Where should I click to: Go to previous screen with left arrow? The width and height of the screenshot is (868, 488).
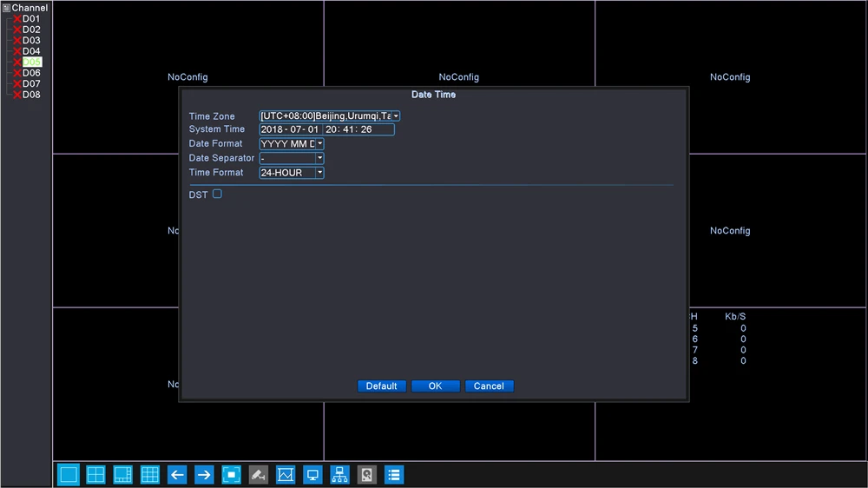pos(177,475)
